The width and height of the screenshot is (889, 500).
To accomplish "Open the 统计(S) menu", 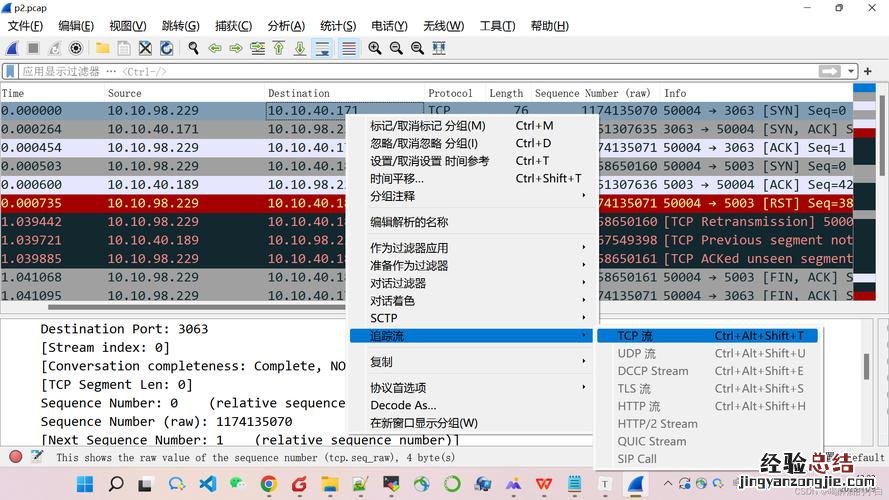I will coord(337,26).
